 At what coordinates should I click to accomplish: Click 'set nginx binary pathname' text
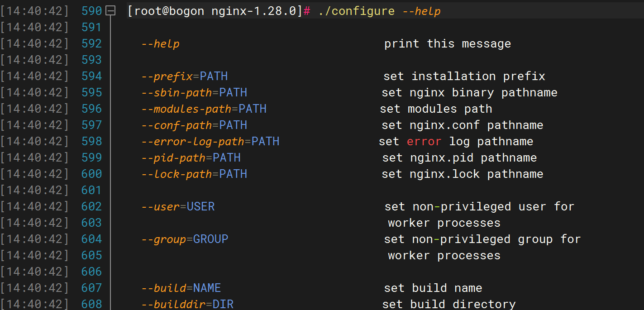tap(470, 92)
